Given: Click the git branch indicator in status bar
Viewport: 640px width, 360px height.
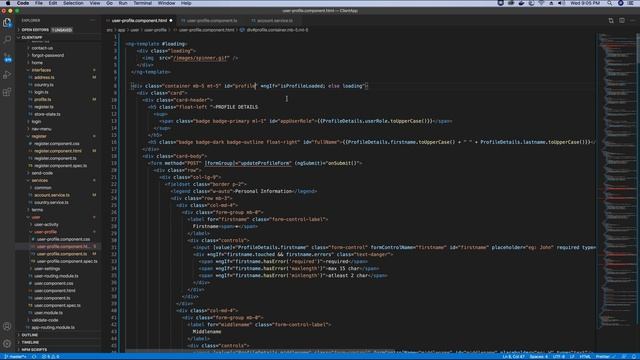Looking at the screenshot, I should 16,357.
